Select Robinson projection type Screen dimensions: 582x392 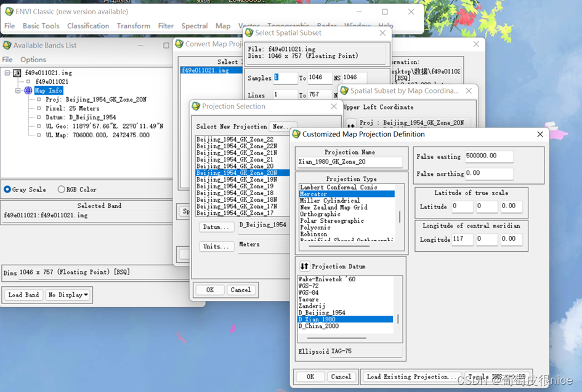(347, 234)
